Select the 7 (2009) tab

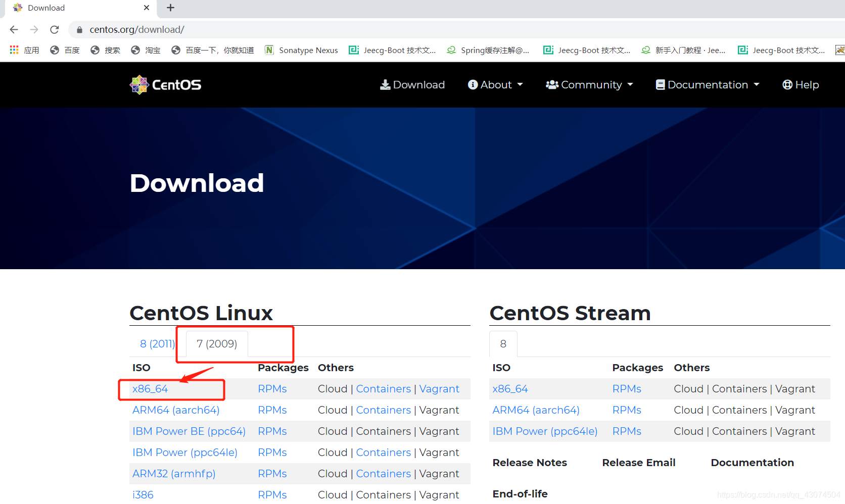217,344
